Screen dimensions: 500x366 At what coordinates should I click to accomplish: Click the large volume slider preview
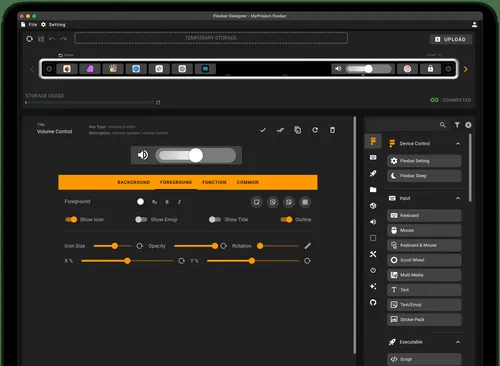[x=186, y=155]
